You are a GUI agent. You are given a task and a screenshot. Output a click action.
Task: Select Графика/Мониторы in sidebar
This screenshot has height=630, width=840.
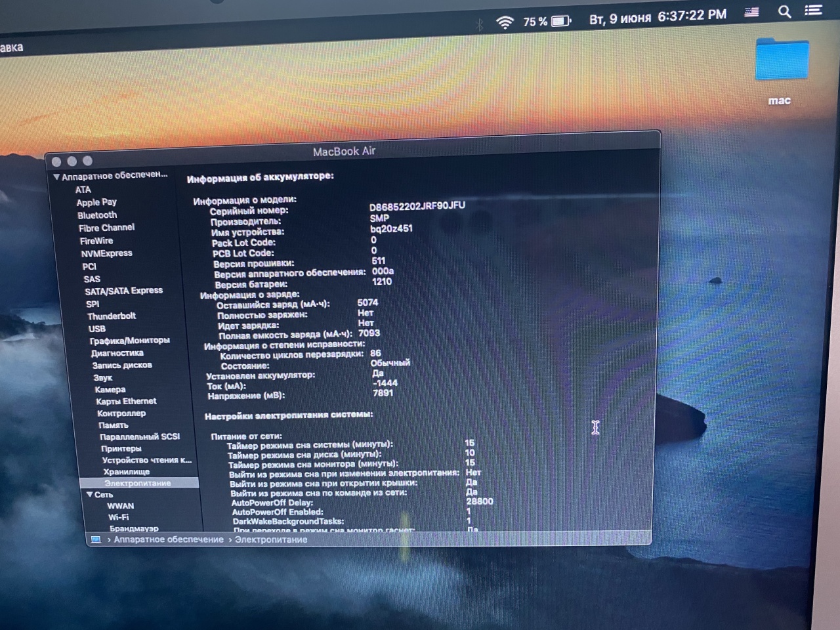(129, 341)
